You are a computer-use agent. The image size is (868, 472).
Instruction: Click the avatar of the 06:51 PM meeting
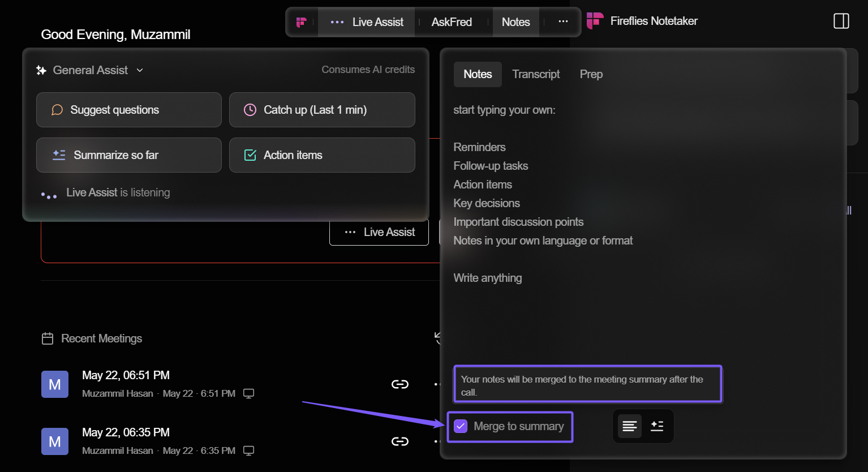[55, 384]
